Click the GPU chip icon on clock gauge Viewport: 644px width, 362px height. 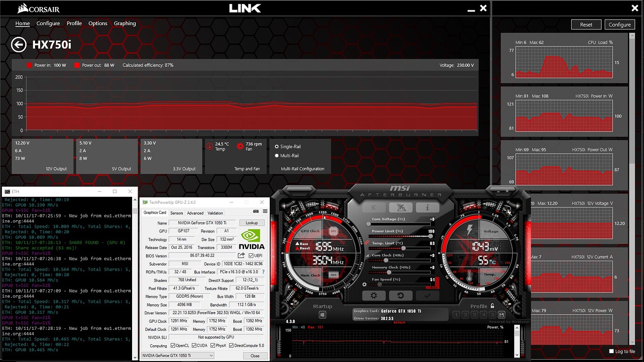click(333, 231)
